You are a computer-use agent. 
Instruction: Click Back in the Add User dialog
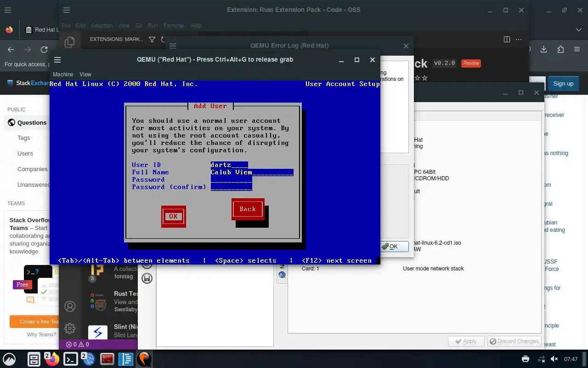(x=248, y=209)
